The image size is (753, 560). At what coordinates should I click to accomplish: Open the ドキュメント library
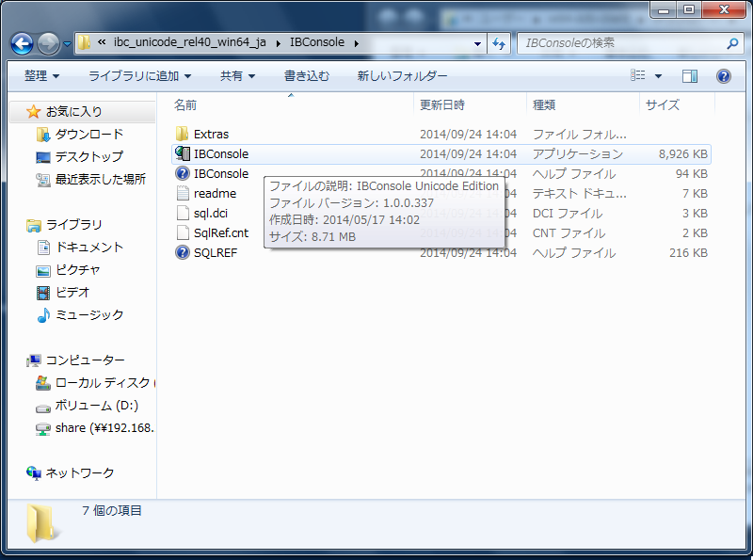89,247
